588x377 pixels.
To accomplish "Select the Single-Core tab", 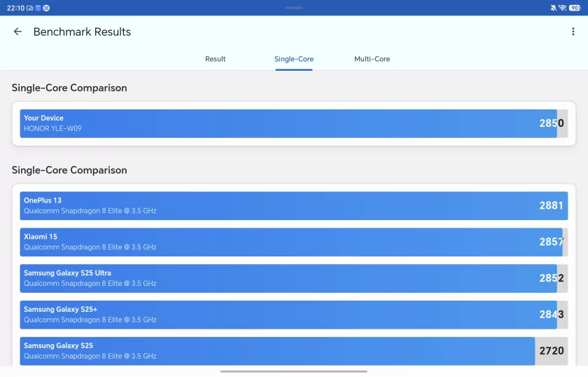I will [294, 59].
